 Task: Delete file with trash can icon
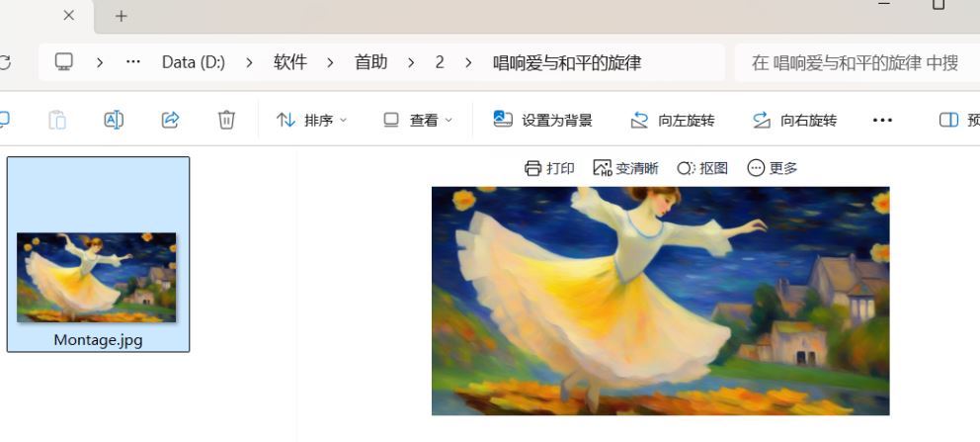tap(226, 120)
